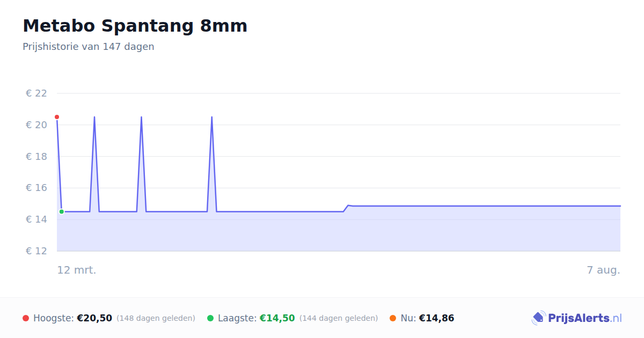This screenshot has height=338, width=644.
Task: Click the current price €14,86 value
Action: click(x=436, y=318)
